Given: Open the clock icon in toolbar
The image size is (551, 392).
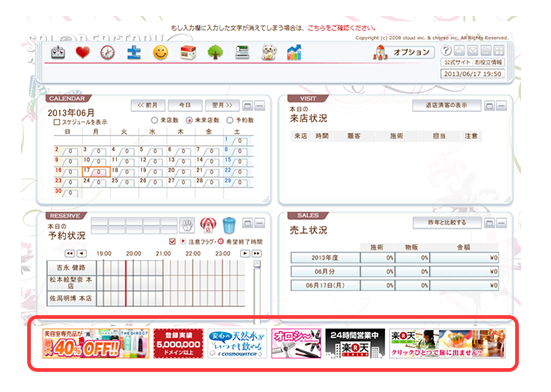Looking at the screenshot, I should click(x=107, y=53).
